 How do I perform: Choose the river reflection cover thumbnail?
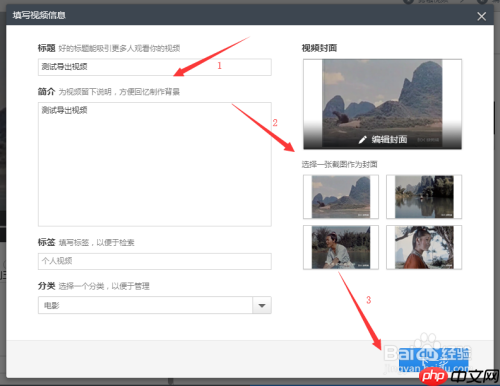pos(424,197)
